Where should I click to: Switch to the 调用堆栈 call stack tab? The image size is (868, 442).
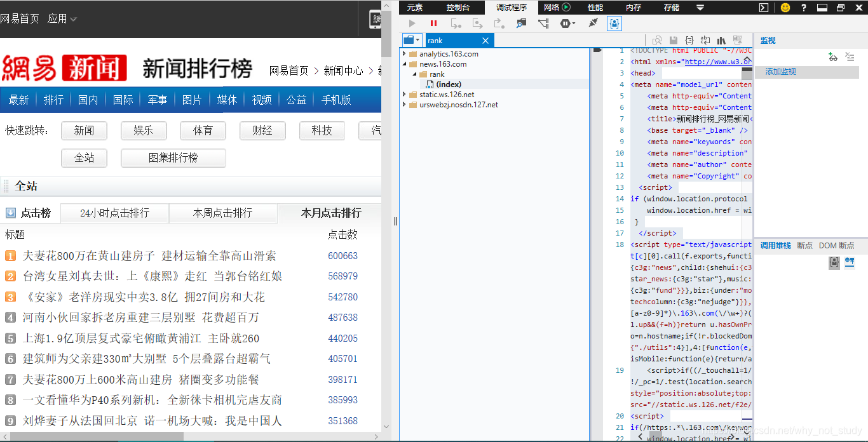coord(775,245)
